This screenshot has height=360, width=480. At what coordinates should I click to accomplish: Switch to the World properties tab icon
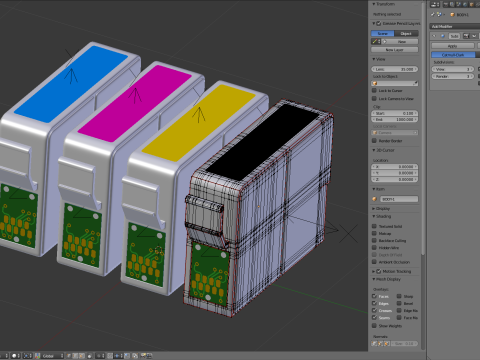tap(465, 4)
